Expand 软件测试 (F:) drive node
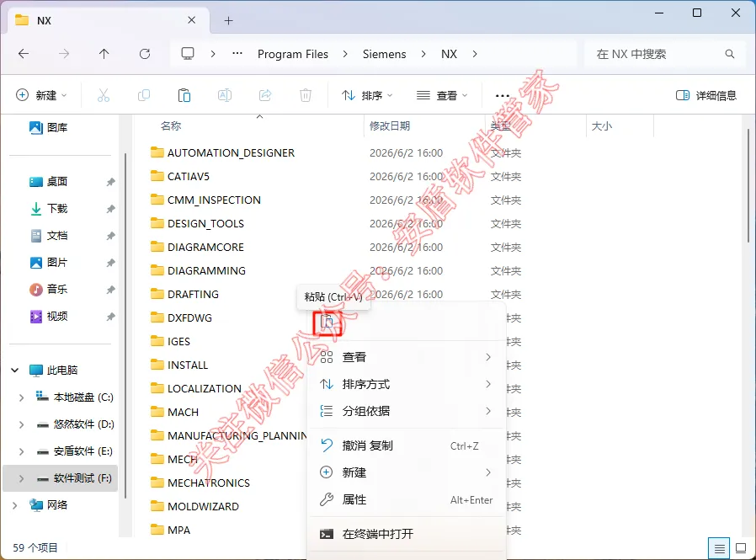Viewport: 756px width, 560px height. 21,478
